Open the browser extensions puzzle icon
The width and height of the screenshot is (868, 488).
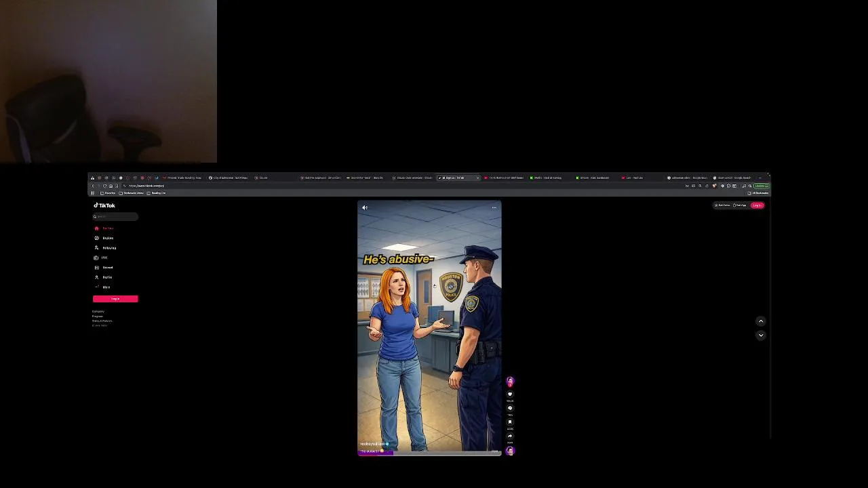pos(728,186)
